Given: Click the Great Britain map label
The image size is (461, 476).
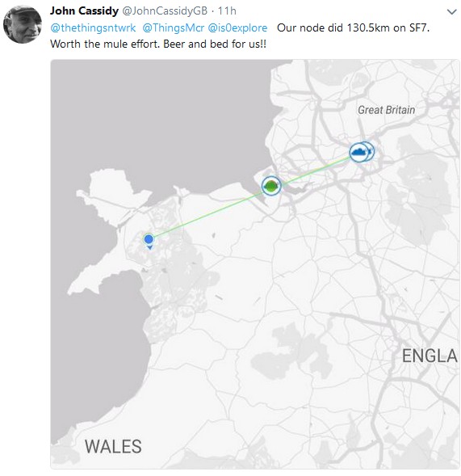Looking at the screenshot, I should pyautogui.click(x=387, y=110).
